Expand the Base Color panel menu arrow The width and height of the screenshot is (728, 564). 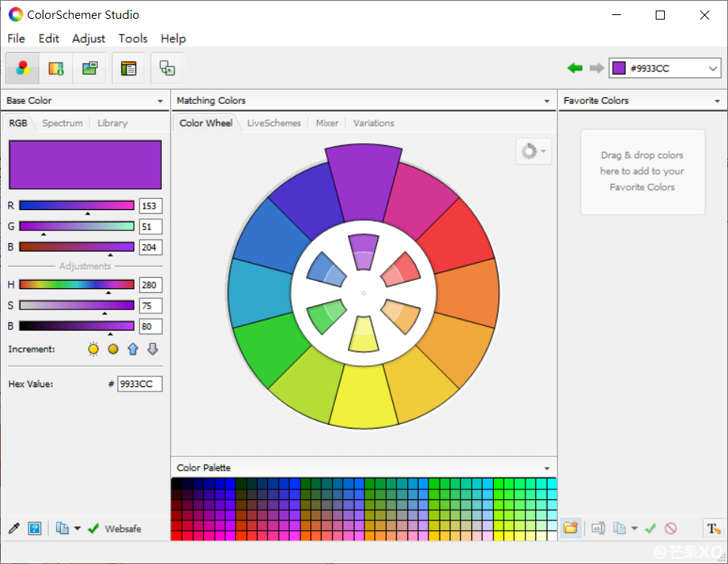160,101
